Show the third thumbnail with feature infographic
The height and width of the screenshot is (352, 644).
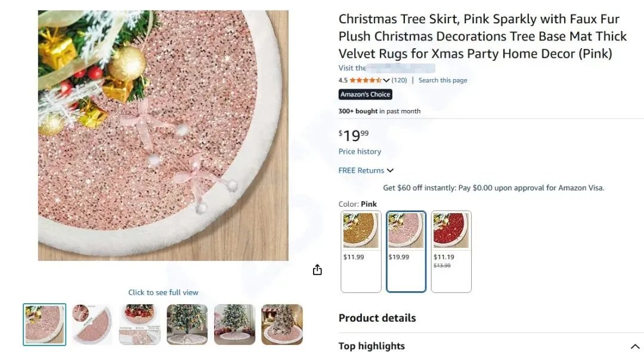(x=140, y=325)
